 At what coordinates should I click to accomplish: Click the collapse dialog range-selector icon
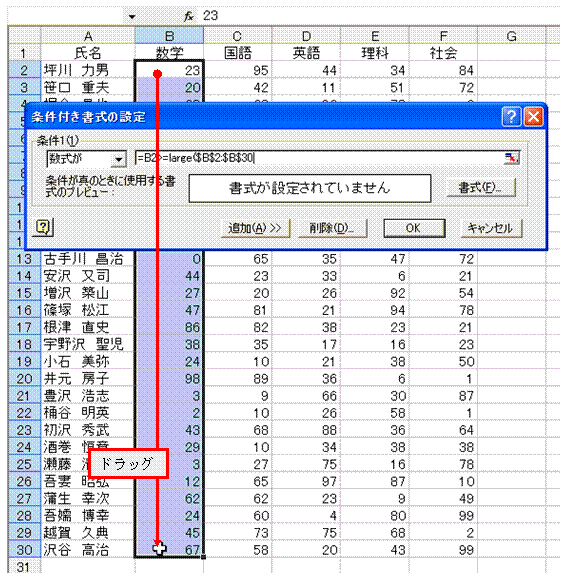(511, 159)
